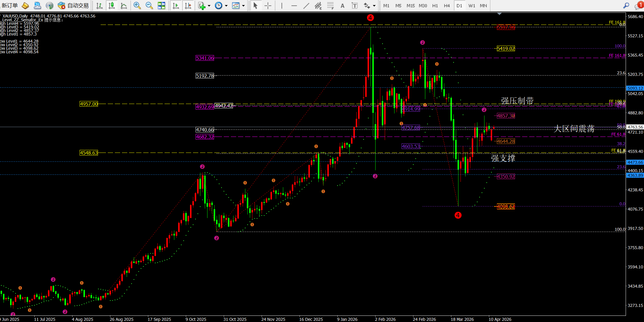
Task: Open the indicators list dropdown arrow
Action: tap(209, 6)
